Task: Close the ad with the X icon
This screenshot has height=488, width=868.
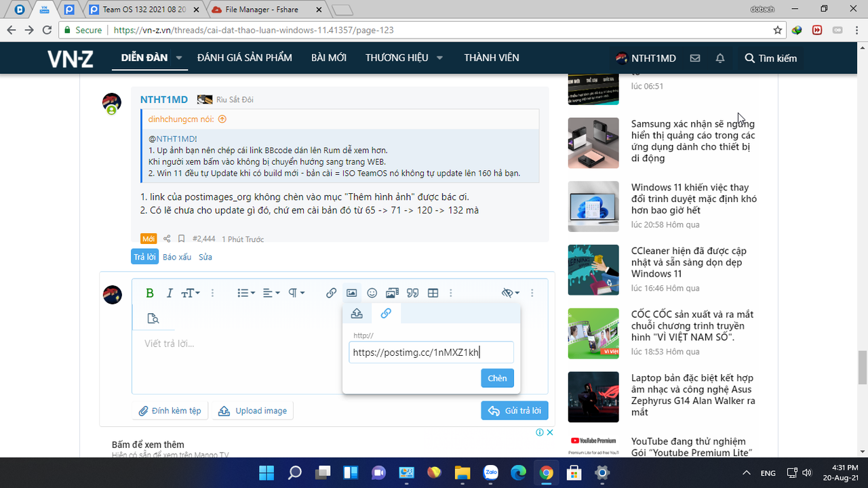Action: click(550, 432)
